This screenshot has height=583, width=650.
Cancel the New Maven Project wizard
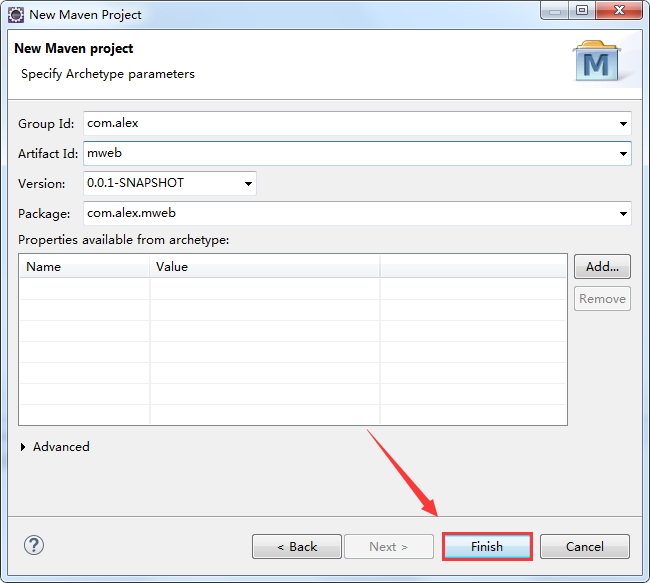[585, 547]
